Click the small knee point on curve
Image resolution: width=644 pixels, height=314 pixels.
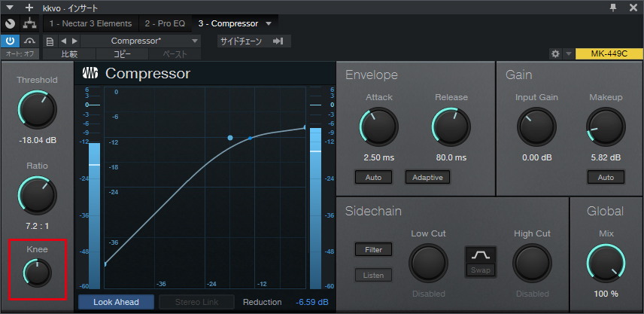250,139
